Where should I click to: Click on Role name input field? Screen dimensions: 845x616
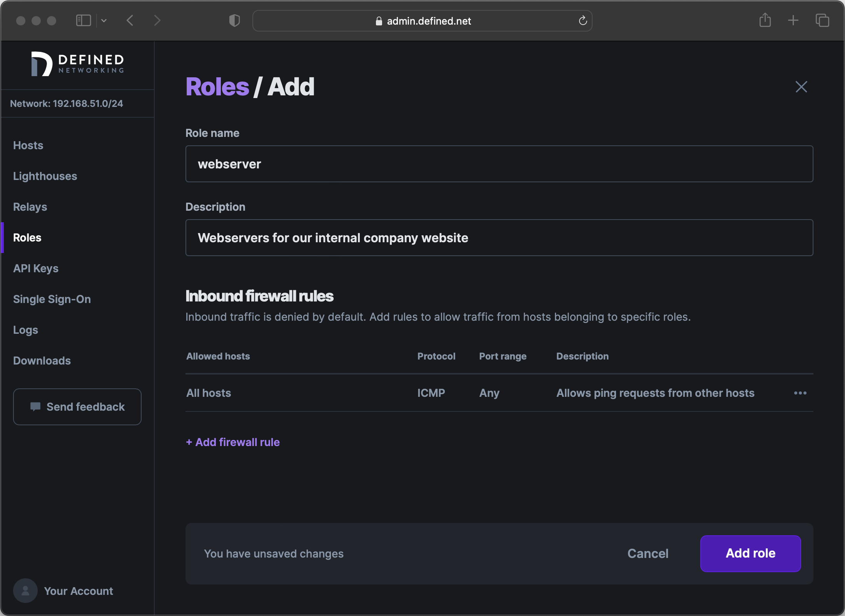(x=499, y=164)
